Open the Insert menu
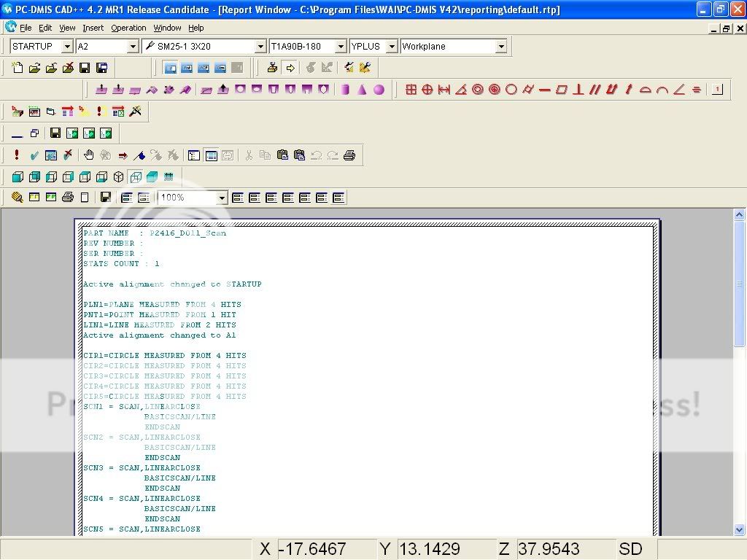 point(93,28)
